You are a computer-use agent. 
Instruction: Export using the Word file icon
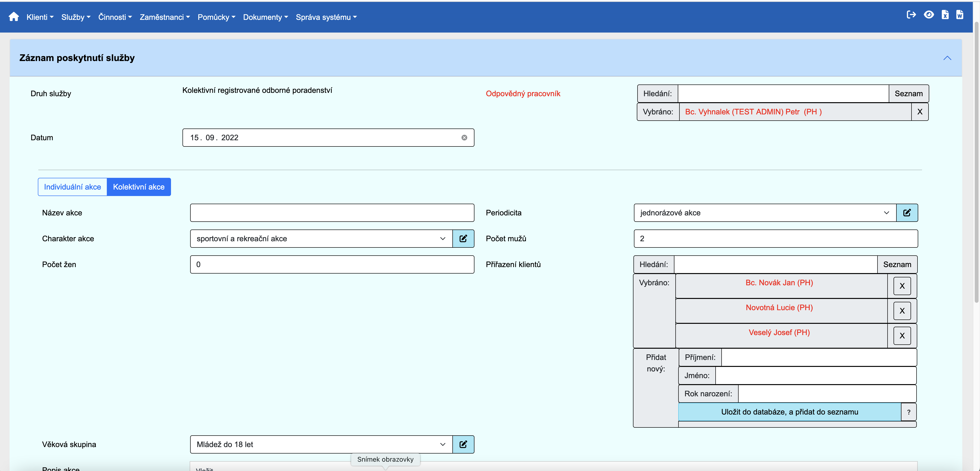tap(960, 15)
